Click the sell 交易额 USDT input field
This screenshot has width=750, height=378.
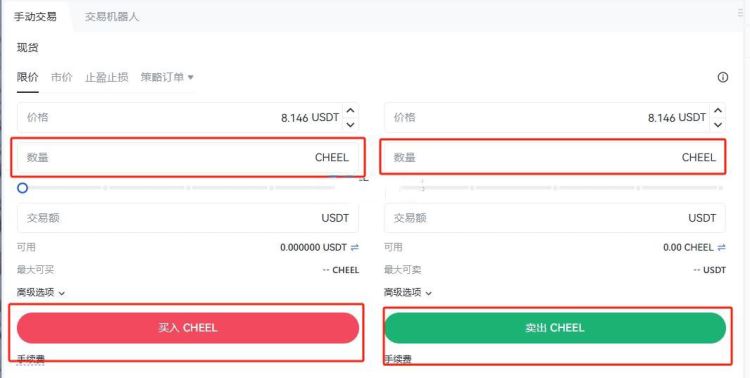point(555,218)
